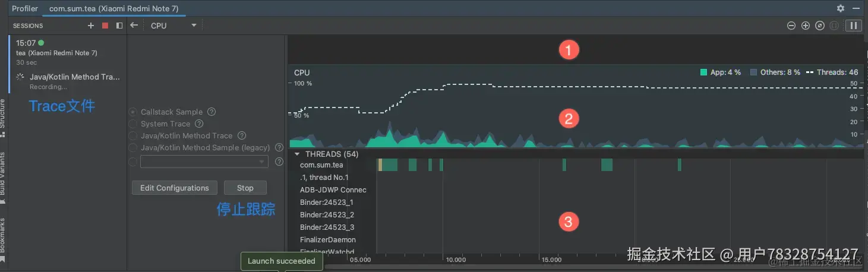This screenshot has width=868, height=272.
Task: Click the Stop recording button
Action: [x=245, y=188]
